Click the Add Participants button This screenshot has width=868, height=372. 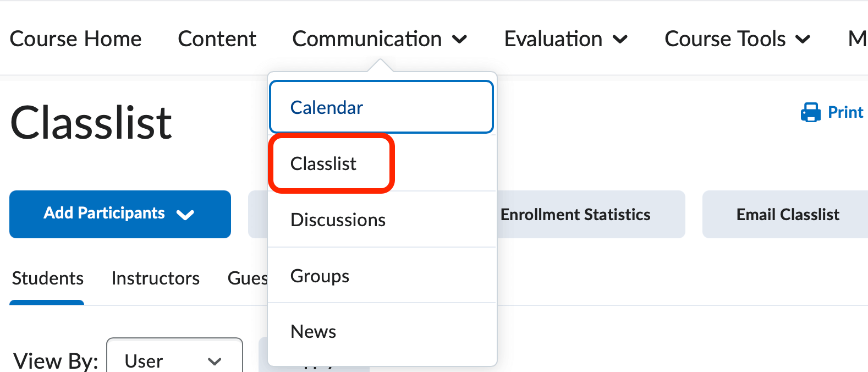pyautogui.click(x=104, y=214)
